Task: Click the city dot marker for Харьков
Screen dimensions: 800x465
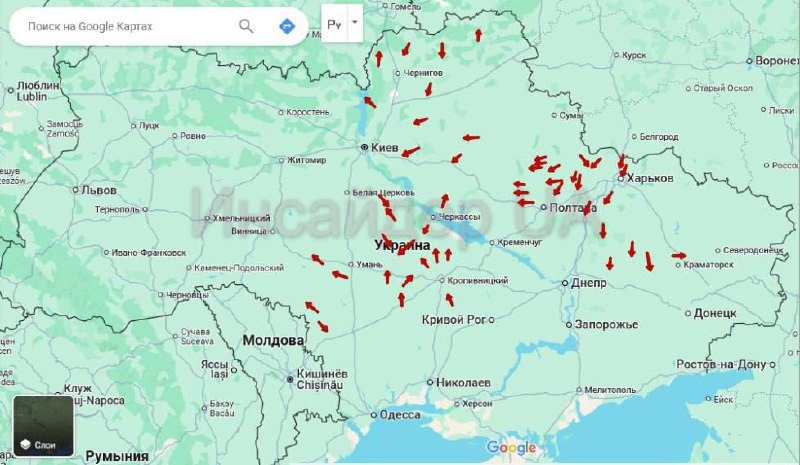Action: [x=621, y=179]
